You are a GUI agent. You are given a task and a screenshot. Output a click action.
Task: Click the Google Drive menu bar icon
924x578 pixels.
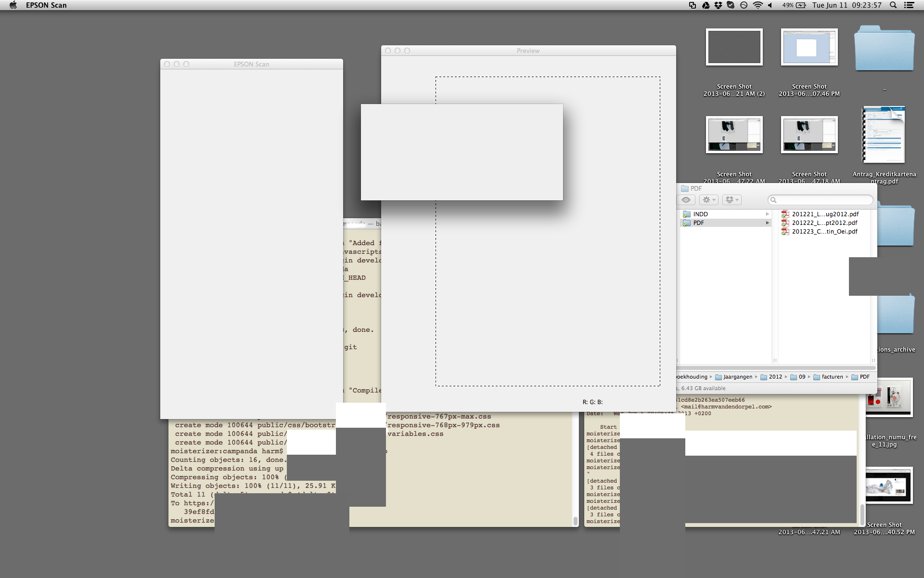(706, 5)
